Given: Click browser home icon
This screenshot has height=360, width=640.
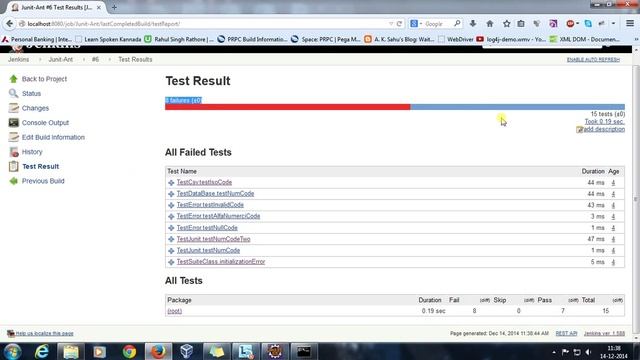Looking at the screenshot, I should pos(489,24).
